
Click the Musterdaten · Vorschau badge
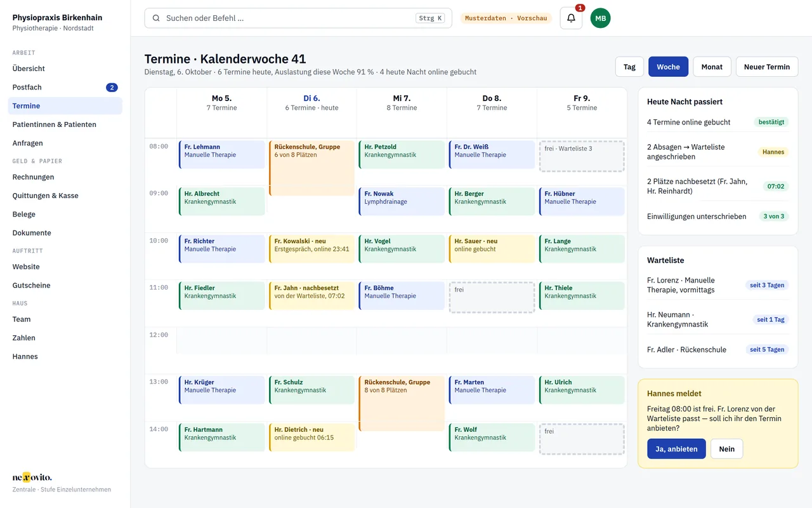pos(506,18)
